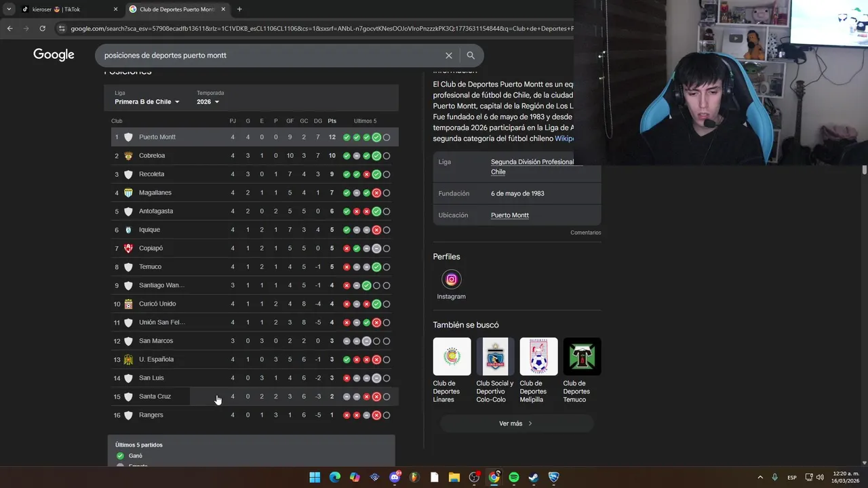Click Santa Cruz team row
The width and height of the screenshot is (868, 488).
tap(254, 396)
